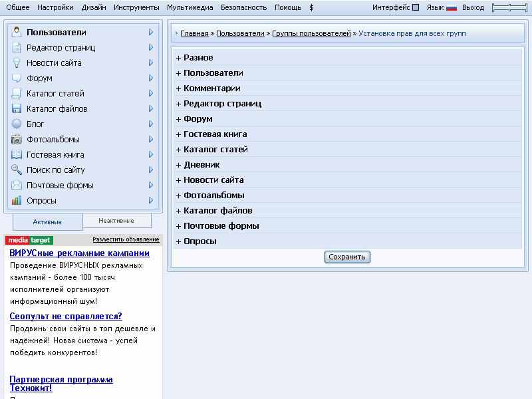Screen dimensions: 532x399
Task: Switch to the Неактивные tab
Action: pos(116,221)
